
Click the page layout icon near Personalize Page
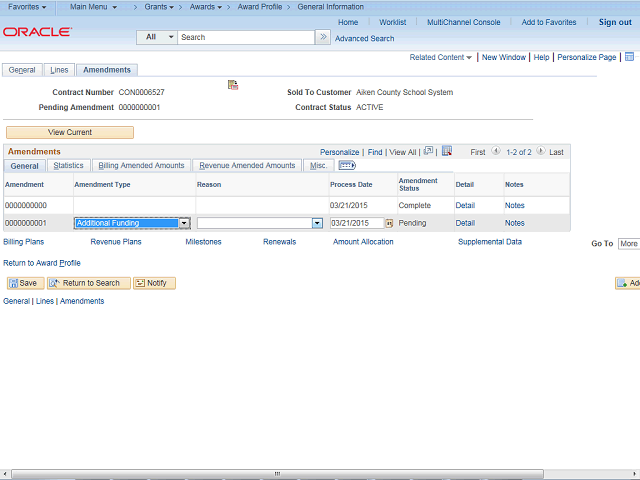[629, 57]
